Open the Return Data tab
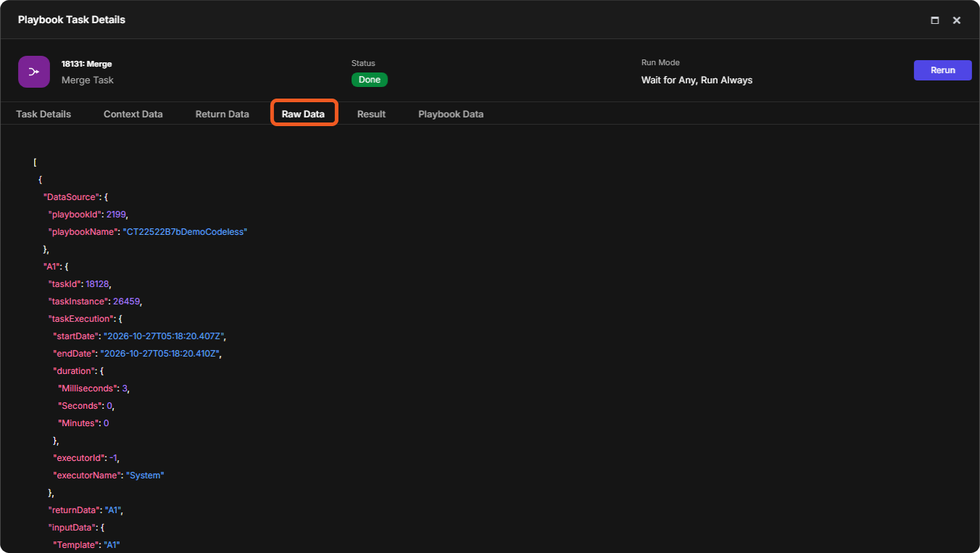 click(223, 114)
